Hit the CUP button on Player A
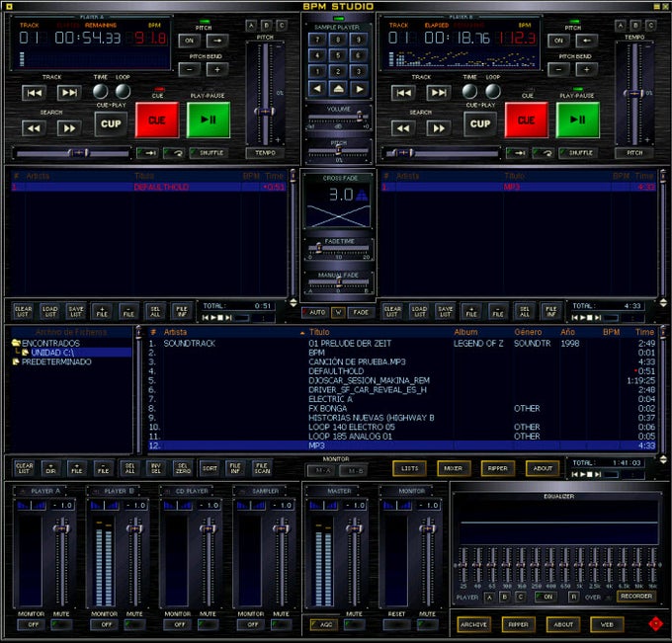 (111, 123)
